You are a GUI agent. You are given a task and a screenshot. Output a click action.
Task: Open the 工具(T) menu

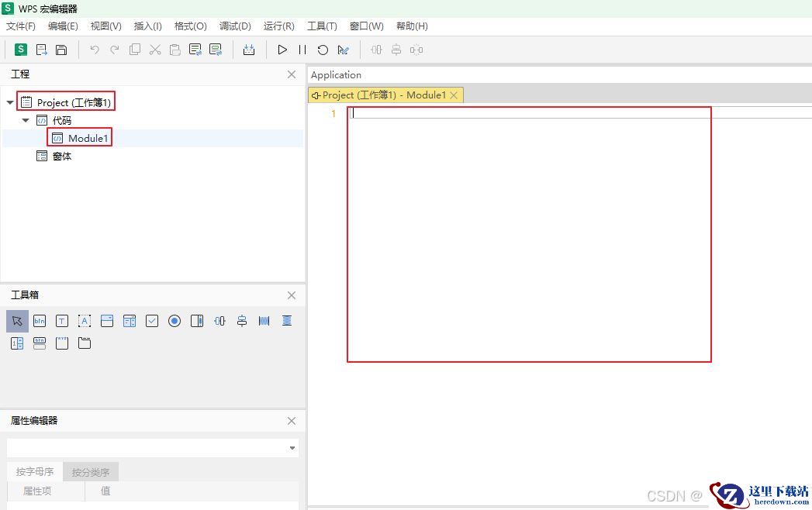[x=322, y=26]
